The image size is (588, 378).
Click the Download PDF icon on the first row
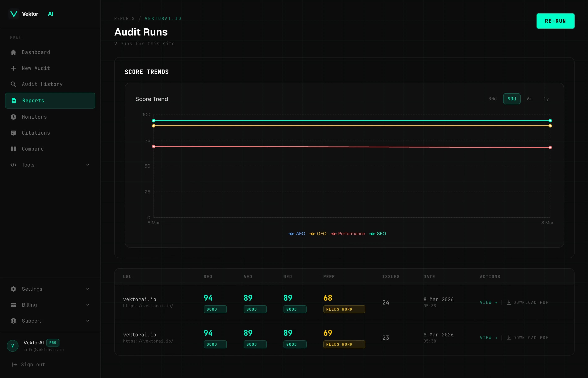pyautogui.click(x=509, y=302)
